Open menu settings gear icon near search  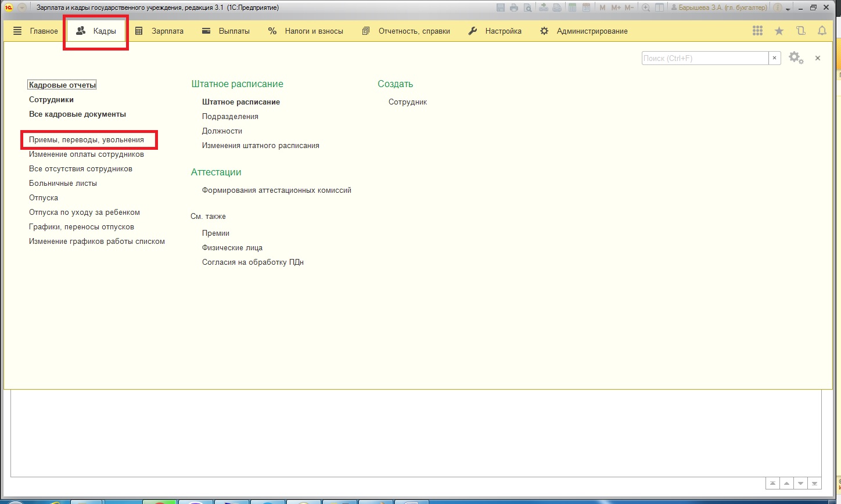pos(796,58)
